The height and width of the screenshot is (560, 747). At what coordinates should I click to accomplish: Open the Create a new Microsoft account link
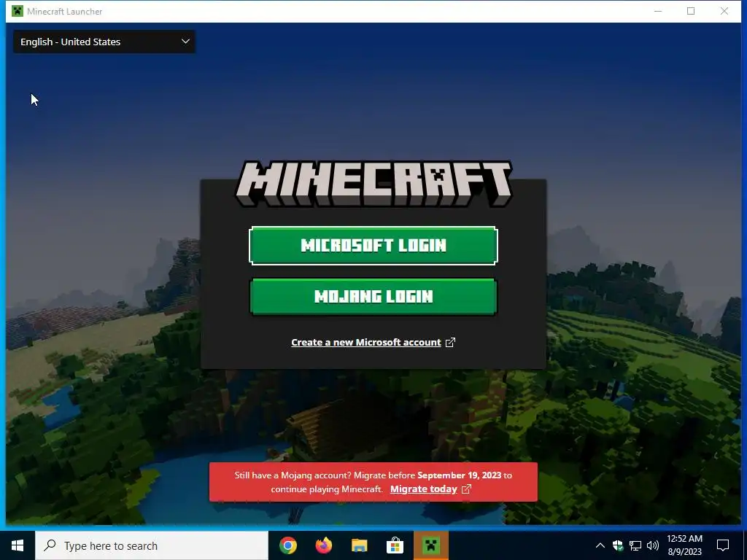(x=366, y=343)
